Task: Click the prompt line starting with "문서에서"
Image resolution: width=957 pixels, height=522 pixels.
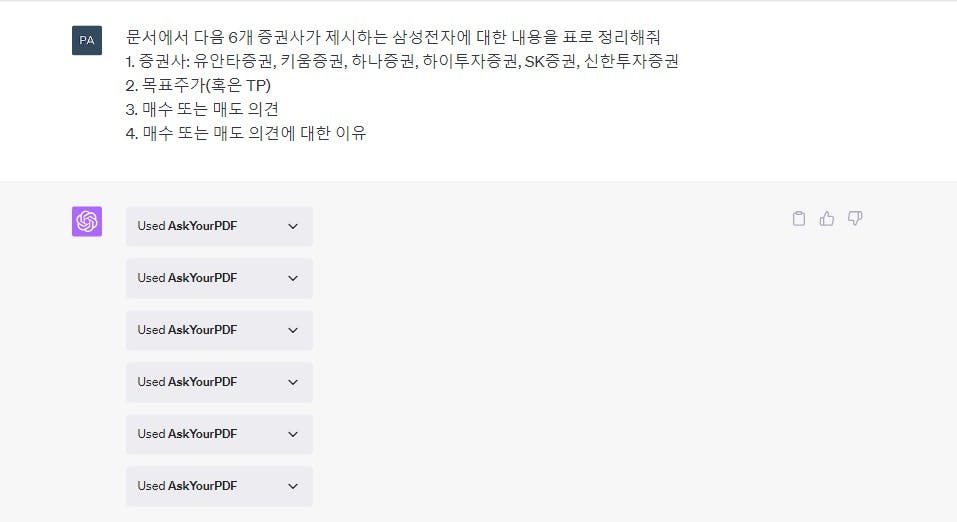Action: (394, 37)
